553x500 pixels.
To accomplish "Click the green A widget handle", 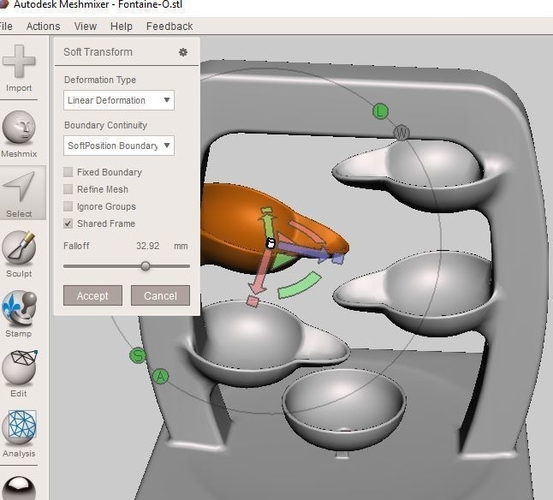I will pyautogui.click(x=161, y=377).
